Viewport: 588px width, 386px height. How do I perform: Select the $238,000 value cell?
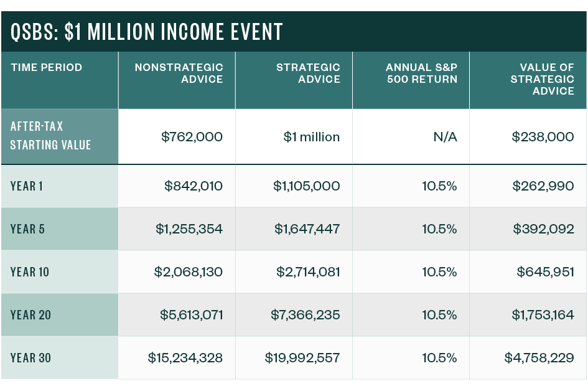tap(543, 137)
